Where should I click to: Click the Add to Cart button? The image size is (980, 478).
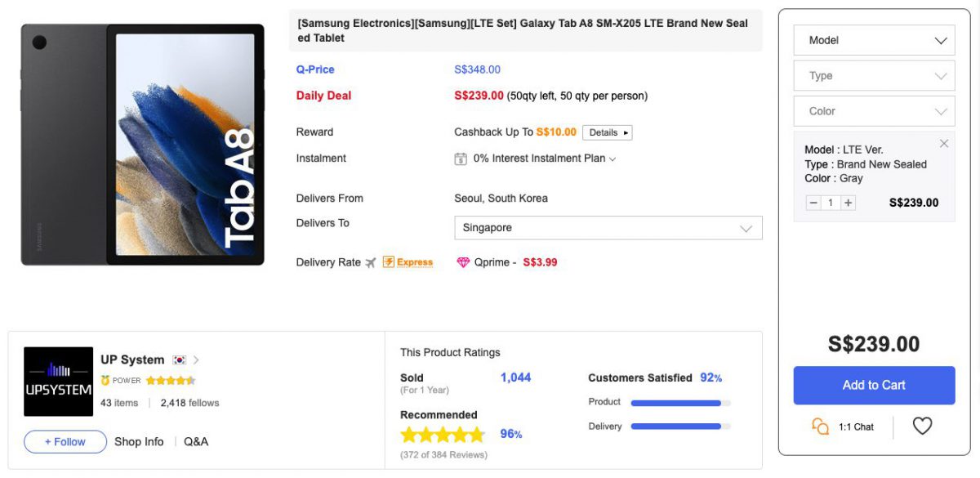pyautogui.click(x=874, y=385)
